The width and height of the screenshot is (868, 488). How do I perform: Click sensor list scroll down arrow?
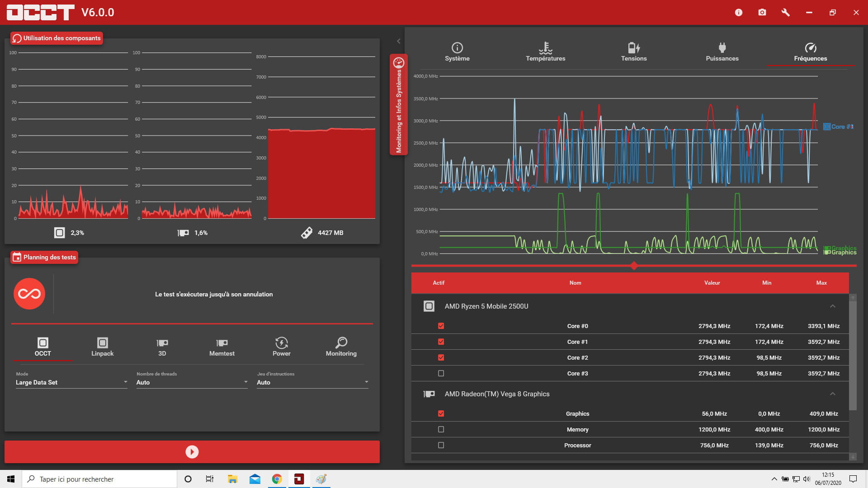click(x=853, y=457)
